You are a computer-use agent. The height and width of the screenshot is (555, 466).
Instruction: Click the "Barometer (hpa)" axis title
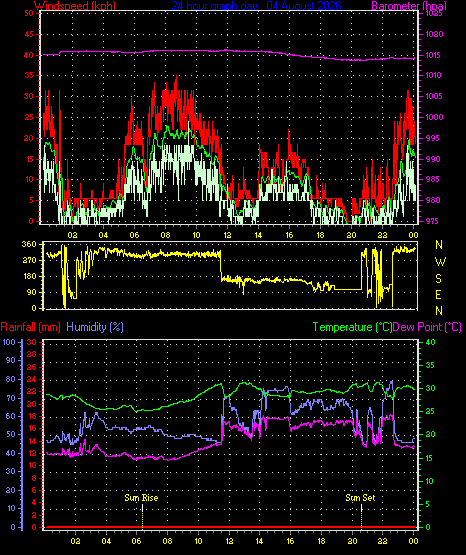point(409,5)
